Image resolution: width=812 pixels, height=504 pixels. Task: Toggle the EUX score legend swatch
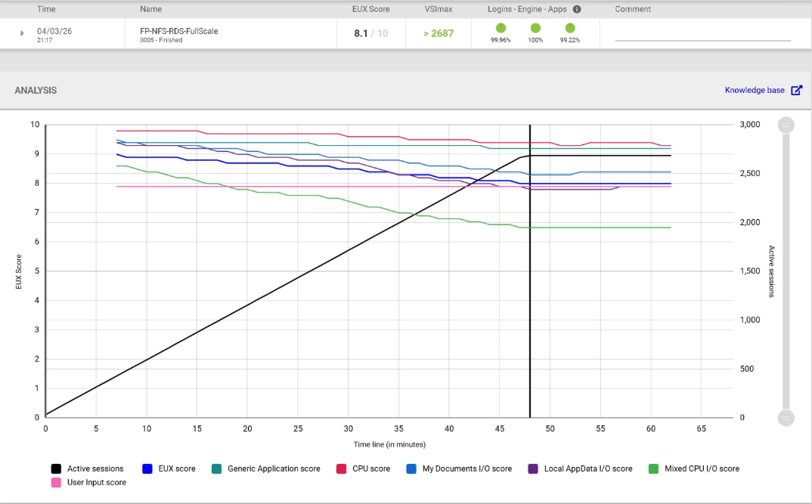click(147, 468)
